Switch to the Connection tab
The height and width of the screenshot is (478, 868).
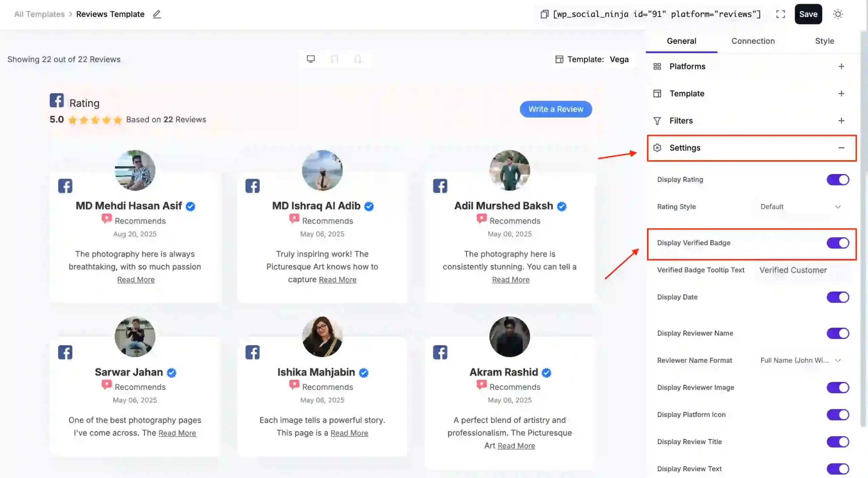(x=753, y=41)
